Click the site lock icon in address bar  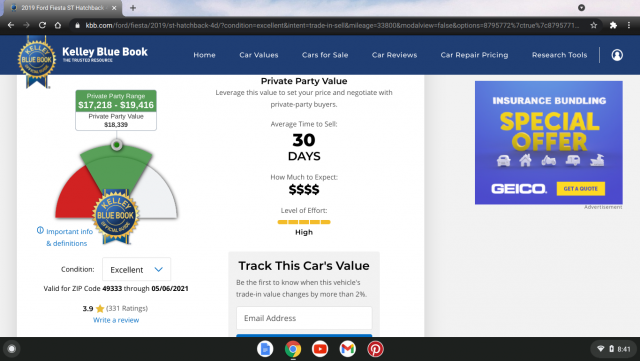pos(77,25)
